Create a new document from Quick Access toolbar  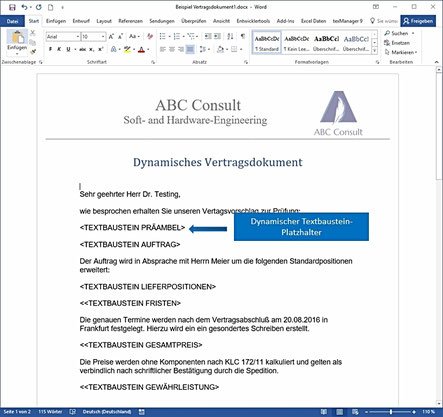(50, 7)
